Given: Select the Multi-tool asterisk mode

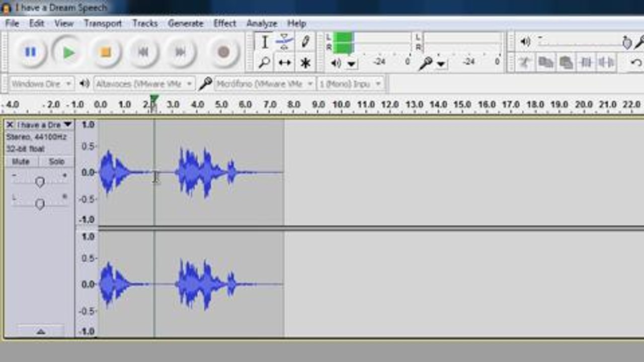Looking at the screenshot, I should (x=305, y=63).
